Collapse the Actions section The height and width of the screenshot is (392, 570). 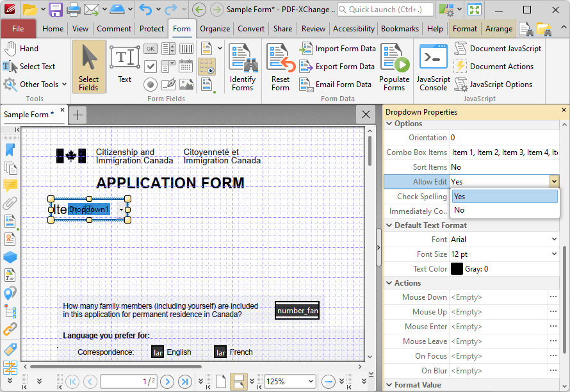click(389, 283)
